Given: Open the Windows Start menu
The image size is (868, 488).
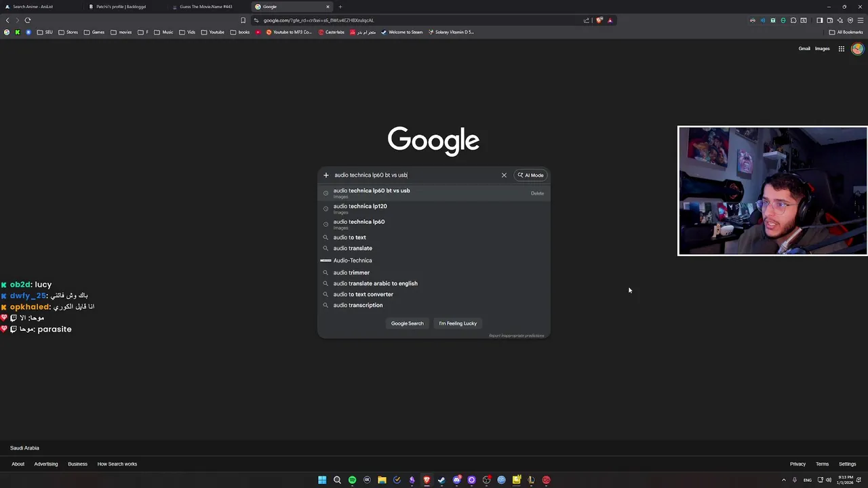Looking at the screenshot, I should [322, 480].
